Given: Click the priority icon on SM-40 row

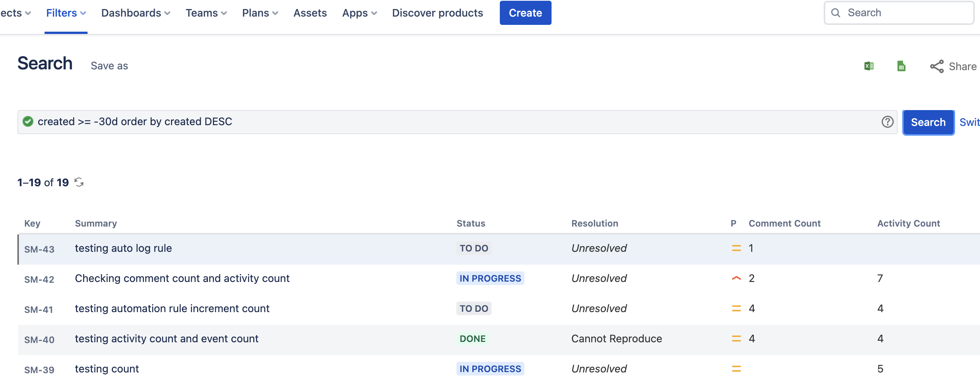Looking at the screenshot, I should (x=737, y=339).
